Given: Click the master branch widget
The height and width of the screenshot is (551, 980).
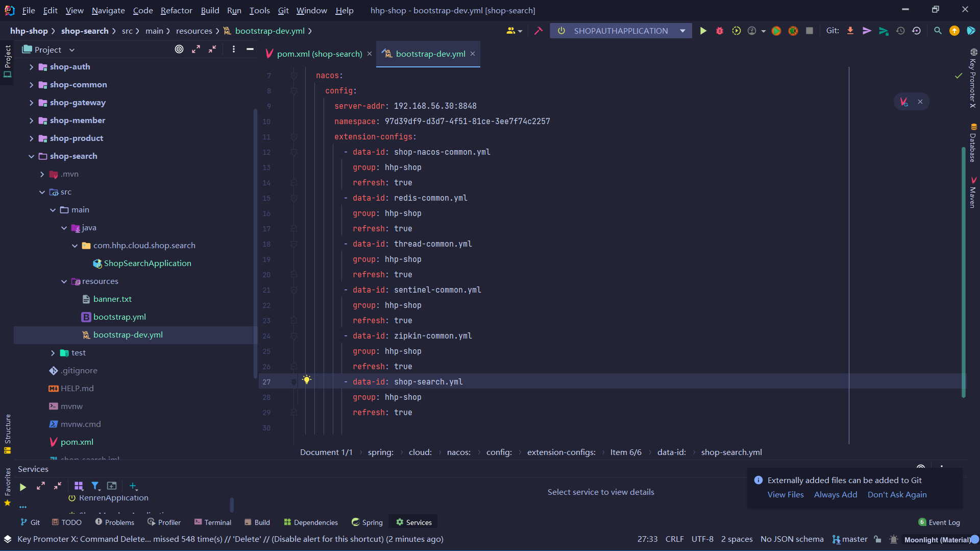Looking at the screenshot, I should coord(850,539).
